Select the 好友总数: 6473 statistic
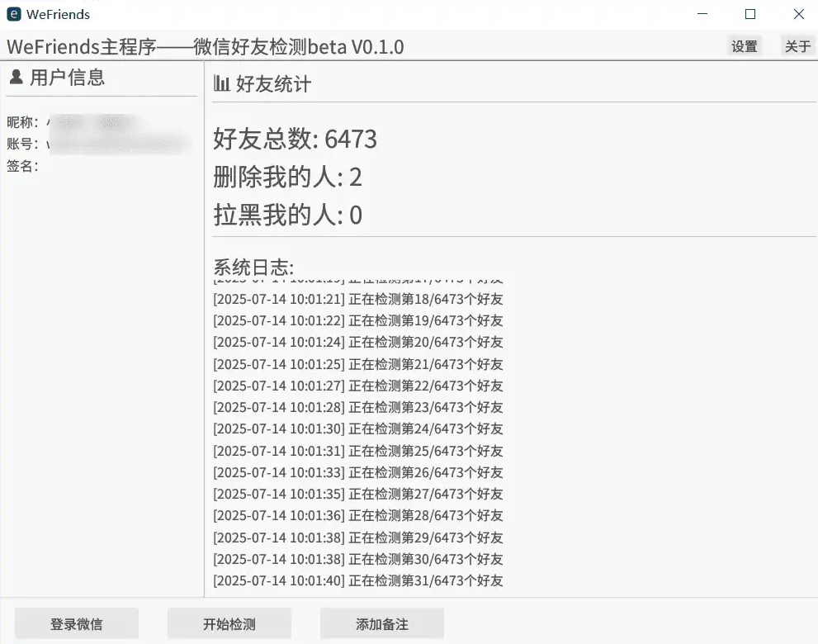The image size is (818, 644). [x=295, y=139]
